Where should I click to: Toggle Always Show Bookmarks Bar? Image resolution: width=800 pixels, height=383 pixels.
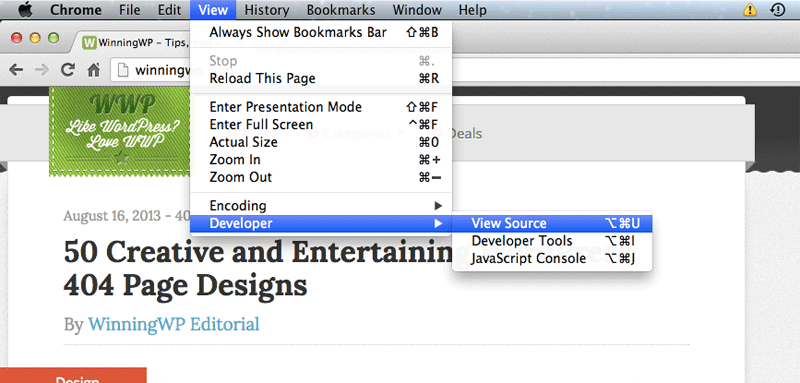321,33
